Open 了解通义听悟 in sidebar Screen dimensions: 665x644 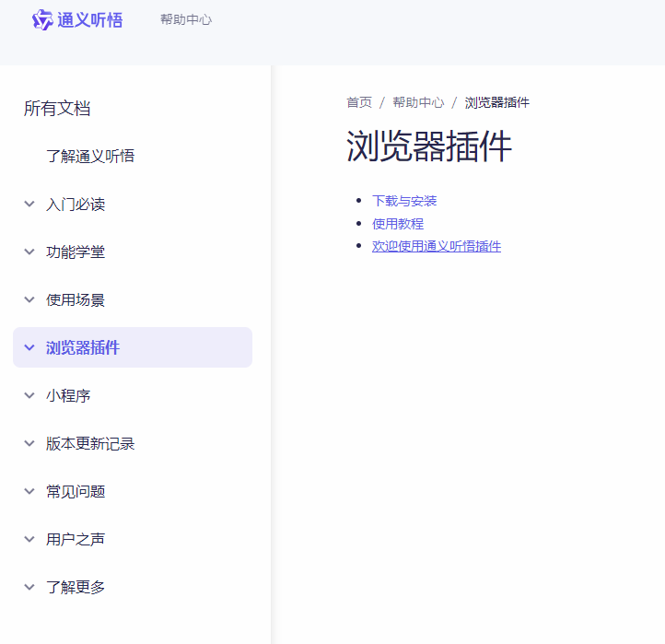pyautogui.click(x=90, y=156)
